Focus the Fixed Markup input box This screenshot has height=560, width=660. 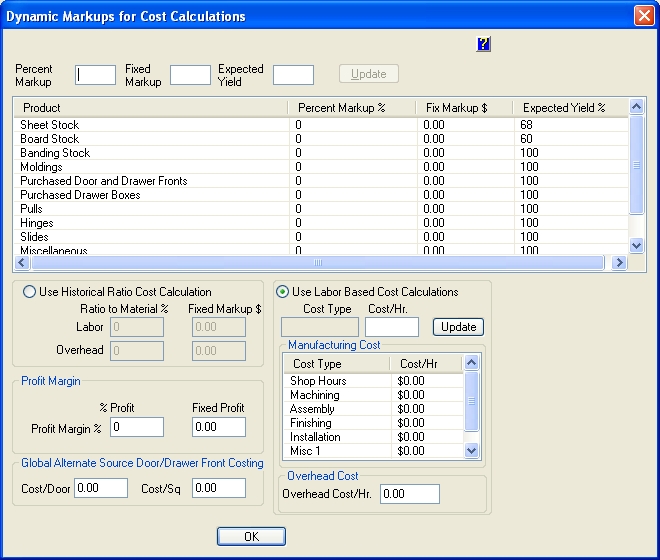pyautogui.click(x=190, y=75)
